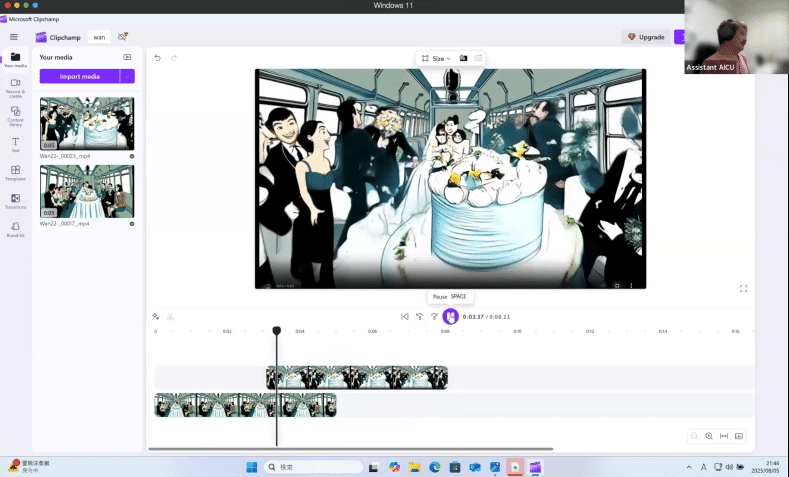This screenshot has height=477, width=789.
Task: Open Microsoft Edge on the taskbar
Action: [435, 467]
